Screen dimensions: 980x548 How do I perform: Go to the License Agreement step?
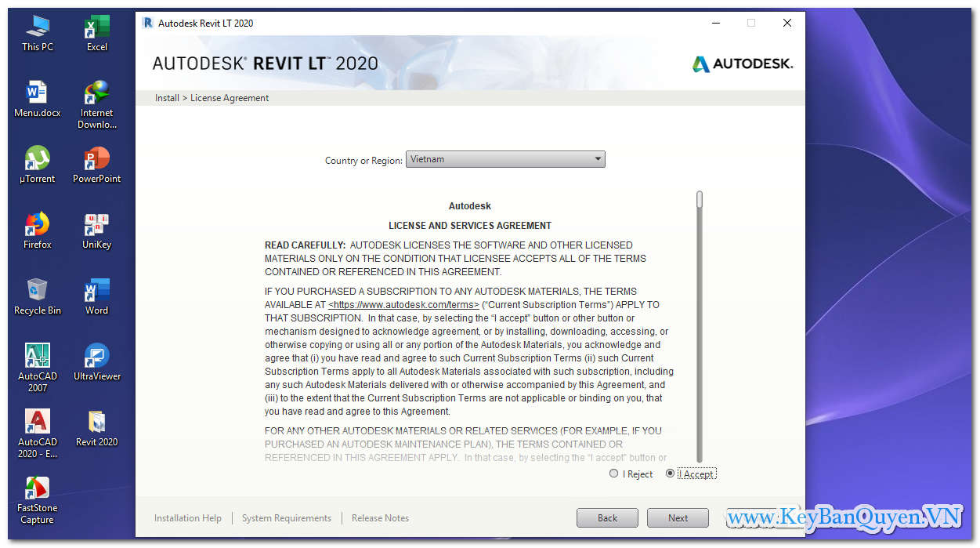(x=230, y=97)
